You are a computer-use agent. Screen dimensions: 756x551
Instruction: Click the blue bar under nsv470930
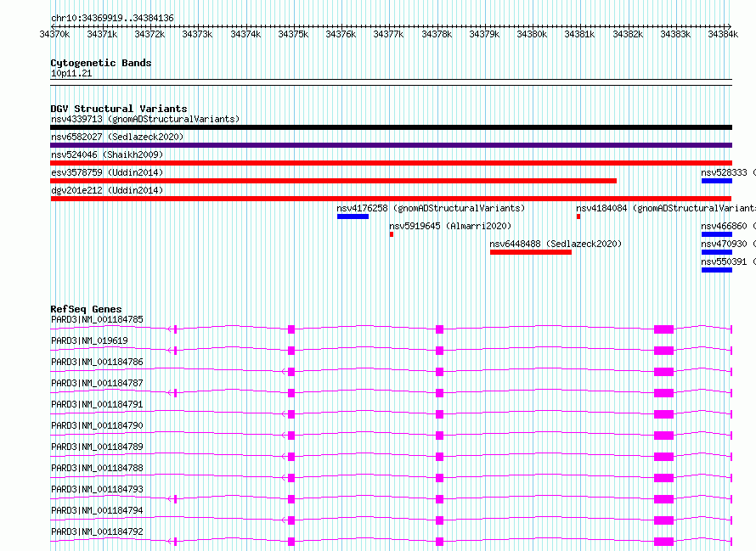click(717, 252)
